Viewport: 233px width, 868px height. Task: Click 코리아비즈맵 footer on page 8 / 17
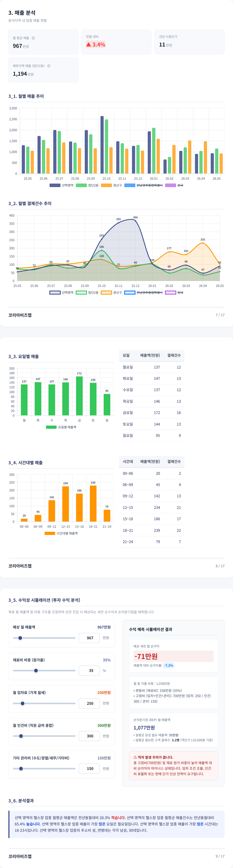pos(20,566)
